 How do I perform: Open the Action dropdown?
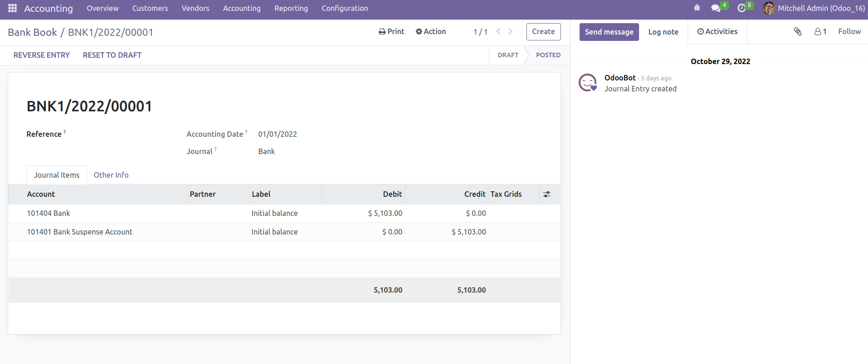pos(431,31)
